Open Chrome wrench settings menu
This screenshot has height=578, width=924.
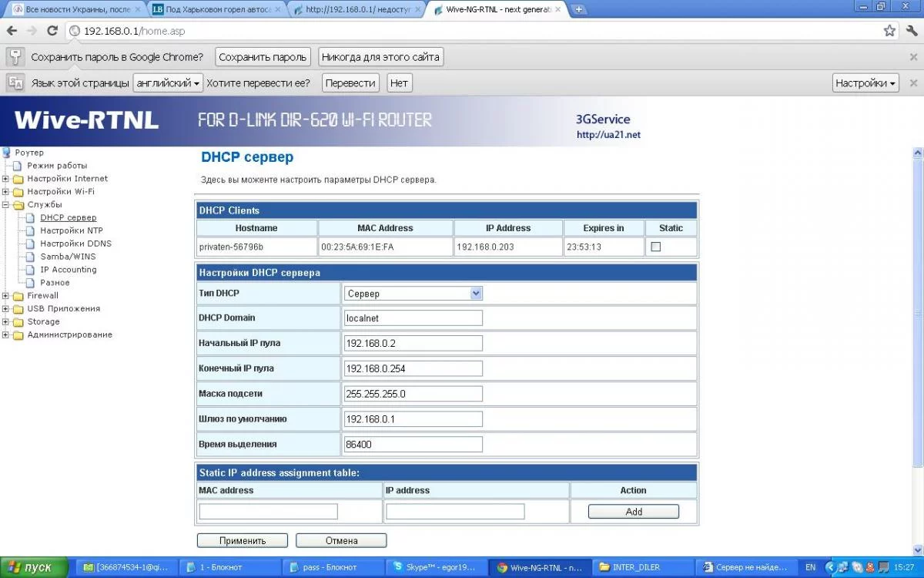coord(912,31)
